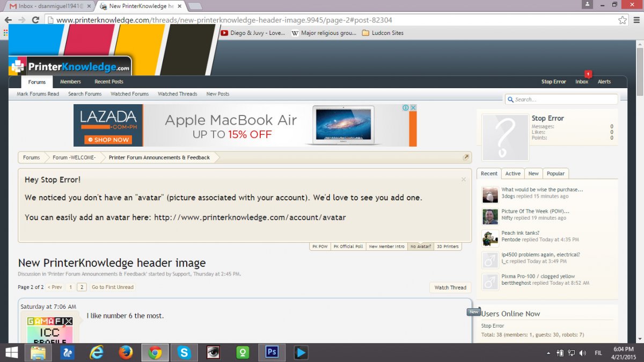644x362 pixels.
Task: Click the Search forum input field
Action: click(563, 99)
